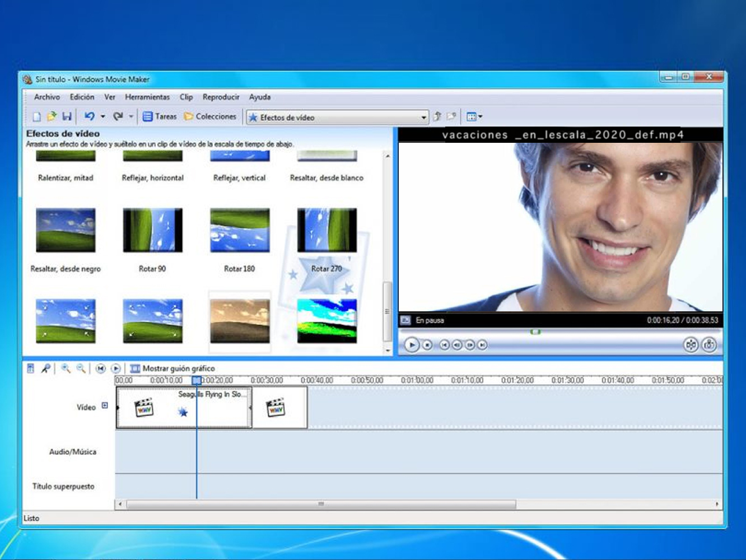Select the posterized neon-colored effect thumbnail
Image resolution: width=746 pixels, height=560 pixels.
327,321
